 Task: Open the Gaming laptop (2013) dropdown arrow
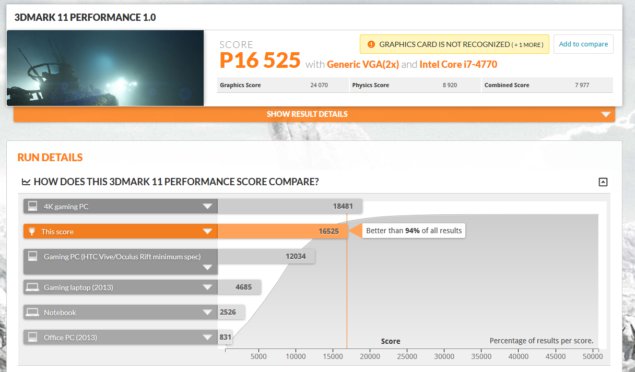[207, 287]
